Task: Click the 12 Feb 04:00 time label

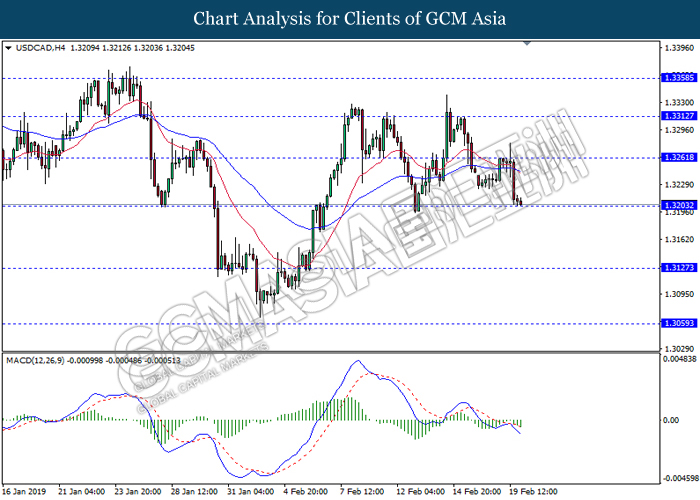Action: 421,492
